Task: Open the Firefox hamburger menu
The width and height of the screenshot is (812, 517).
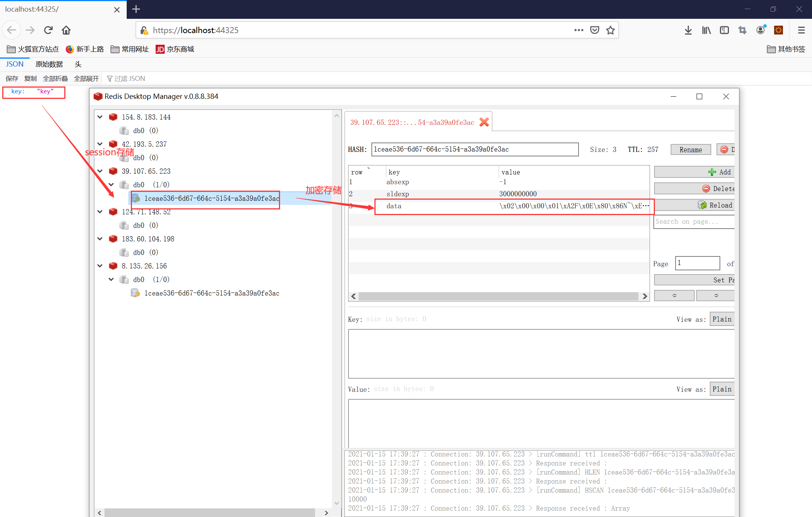Action: (x=801, y=30)
